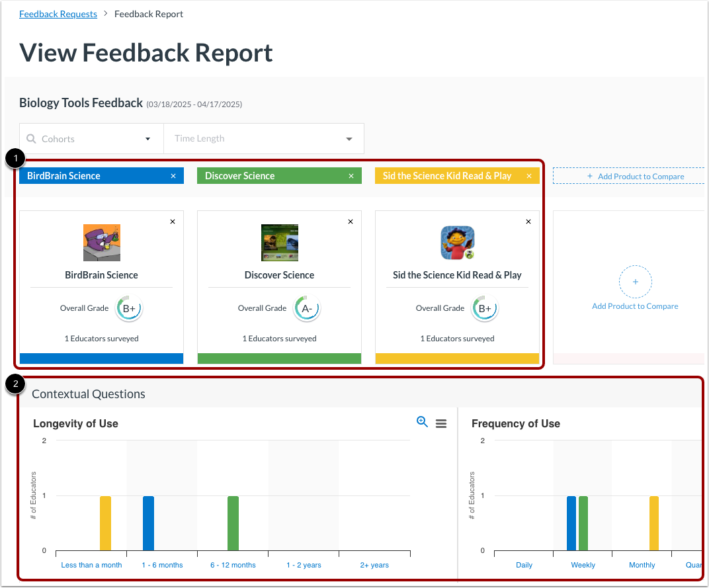This screenshot has height=588, width=709.
Task: Select the 6 - 12 months axis label
Action: (233, 565)
